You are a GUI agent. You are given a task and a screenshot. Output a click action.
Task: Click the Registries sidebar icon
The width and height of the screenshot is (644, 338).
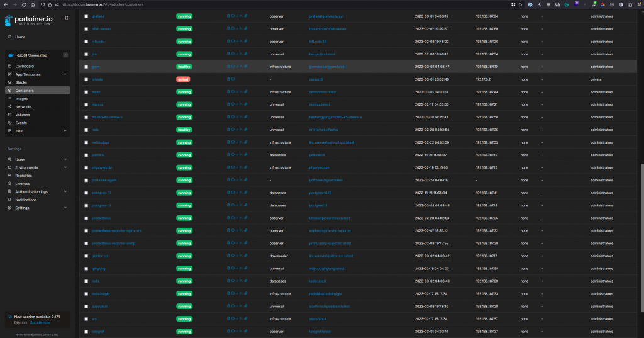10,176
